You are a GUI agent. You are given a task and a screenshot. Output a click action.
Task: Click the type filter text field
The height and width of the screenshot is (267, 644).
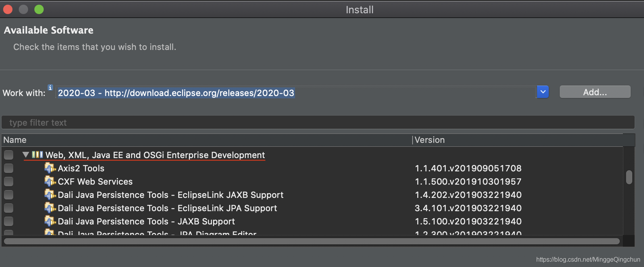[318, 123]
